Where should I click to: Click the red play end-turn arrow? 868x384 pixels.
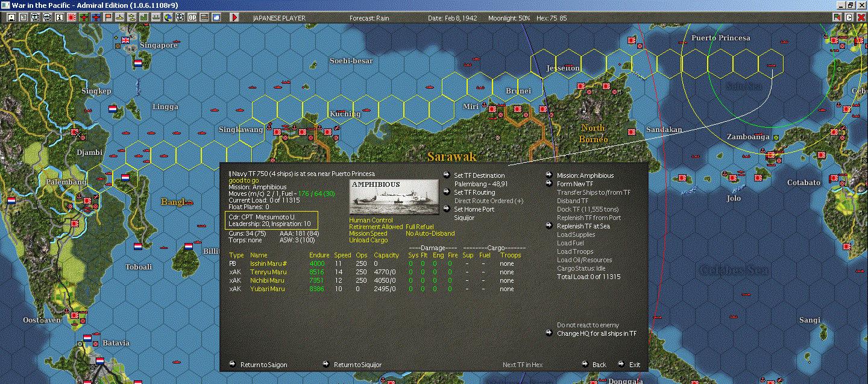(x=235, y=17)
